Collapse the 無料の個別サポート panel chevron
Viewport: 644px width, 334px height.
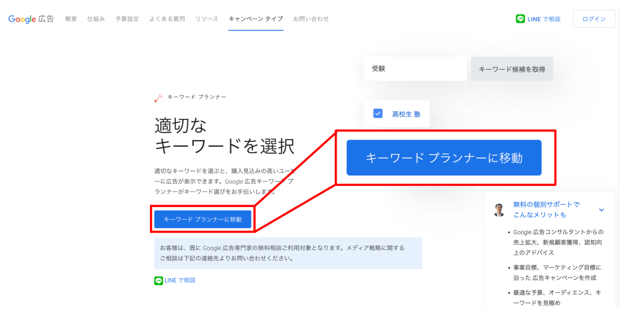coord(601,210)
